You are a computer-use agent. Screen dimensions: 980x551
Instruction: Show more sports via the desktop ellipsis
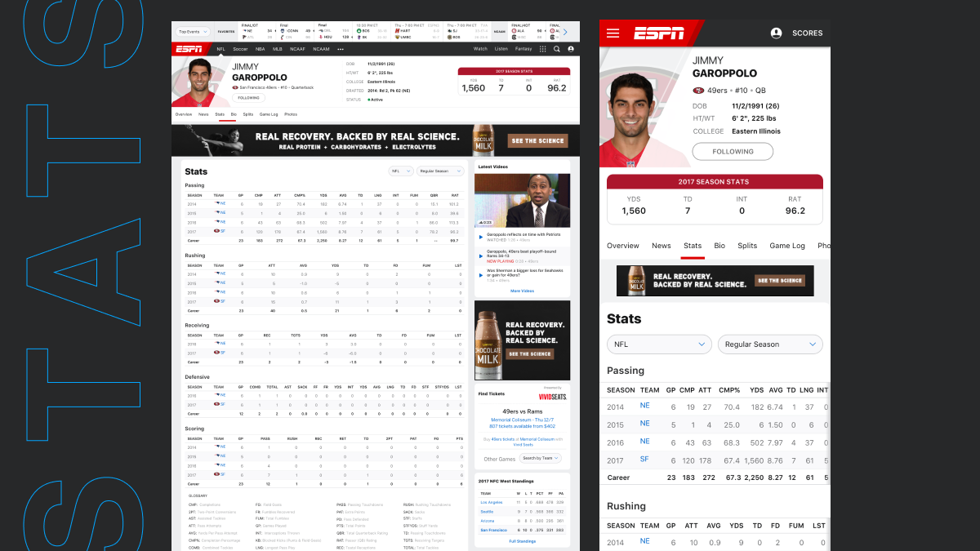pos(341,49)
